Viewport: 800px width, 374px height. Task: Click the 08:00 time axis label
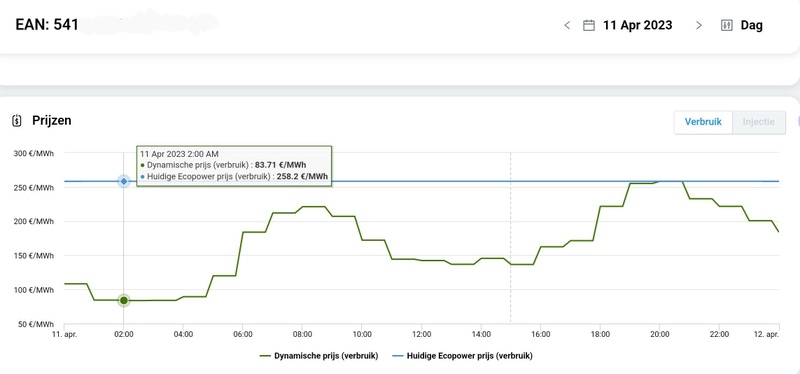[x=302, y=335]
